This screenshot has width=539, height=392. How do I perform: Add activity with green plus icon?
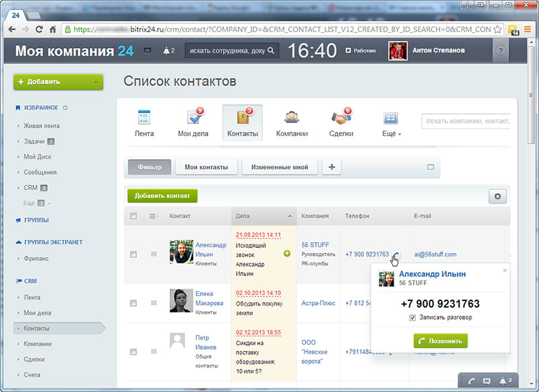287,253
